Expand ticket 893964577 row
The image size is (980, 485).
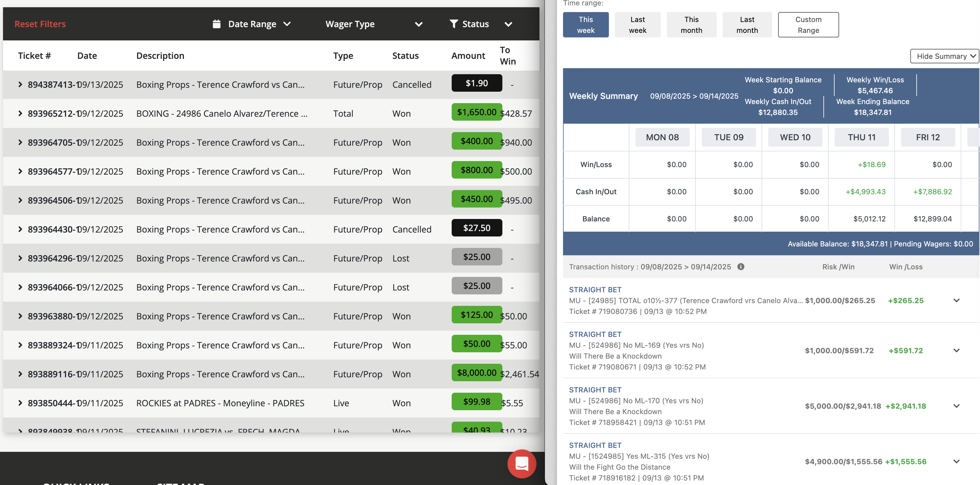tap(20, 171)
